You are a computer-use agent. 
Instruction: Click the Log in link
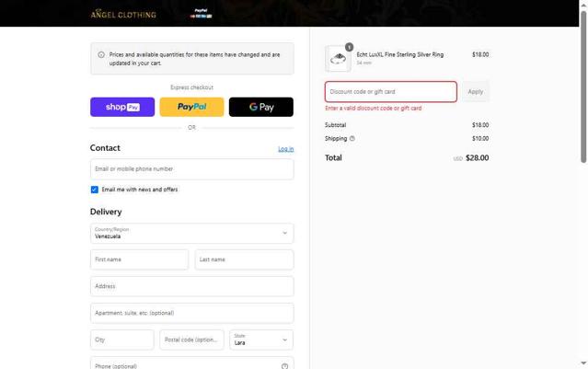click(x=286, y=149)
